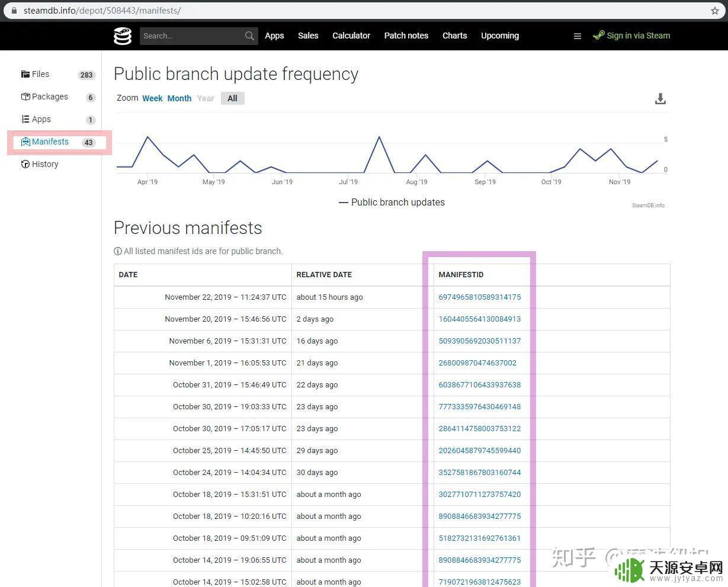Viewport: 728px width, 587px height.
Task: Click the padlock site info icon
Action: click(x=14, y=11)
